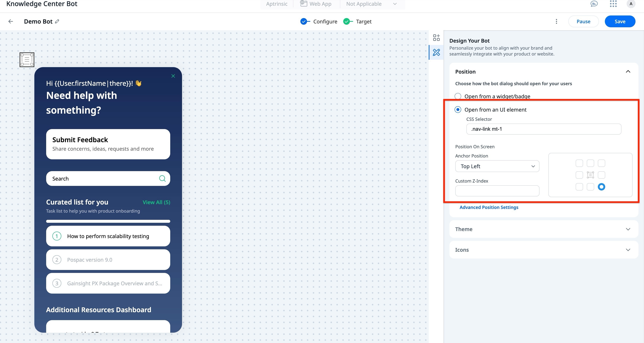
Task: Switch to the Target step
Action: coord(364,21)
